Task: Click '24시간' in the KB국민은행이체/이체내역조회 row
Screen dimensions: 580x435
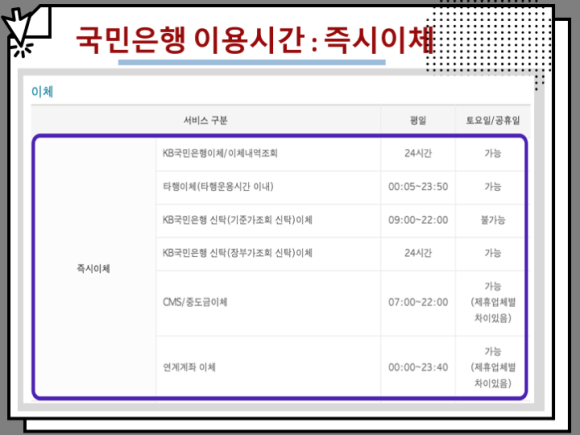Action: click(418, 153)
